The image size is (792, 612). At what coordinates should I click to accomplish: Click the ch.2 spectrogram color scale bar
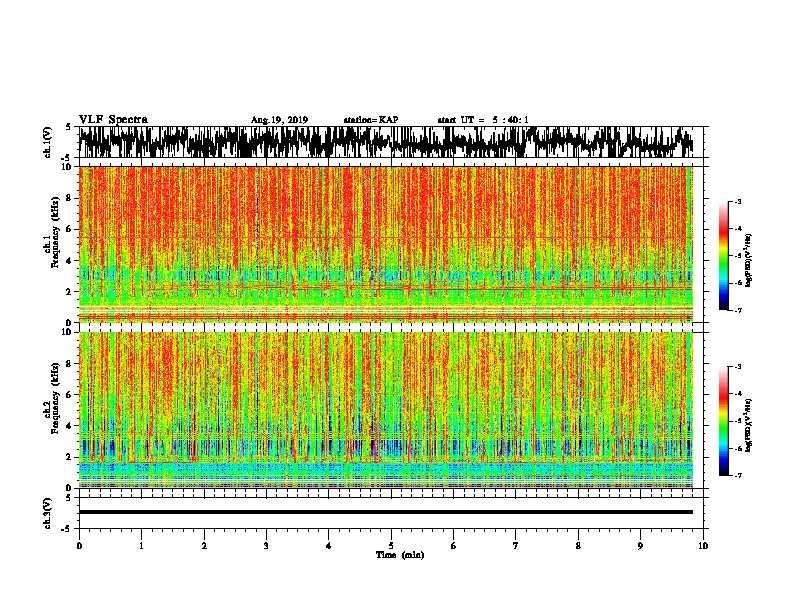pyautogui.click(x=723, y=421)
